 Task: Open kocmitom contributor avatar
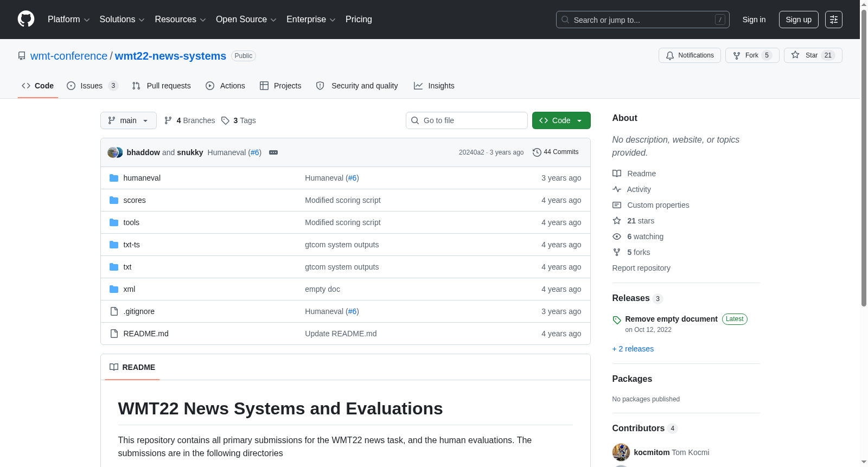tap(621, 452)
